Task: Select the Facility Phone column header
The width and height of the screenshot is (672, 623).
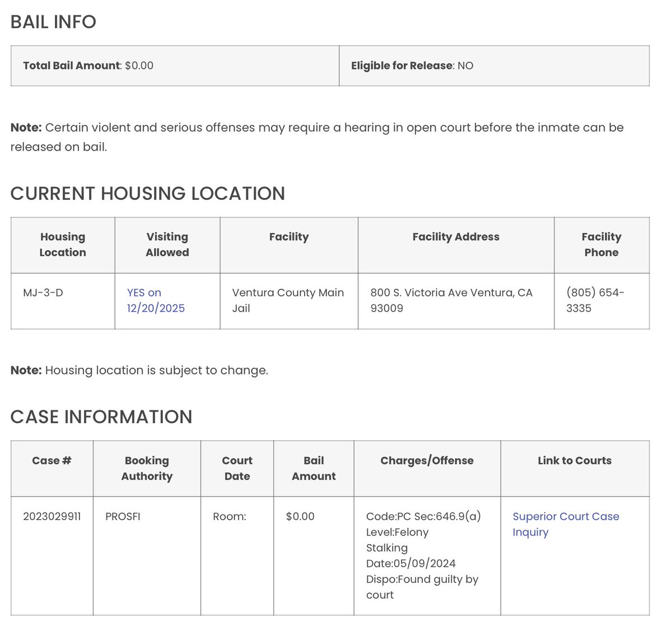Action: tap(601, 245)
